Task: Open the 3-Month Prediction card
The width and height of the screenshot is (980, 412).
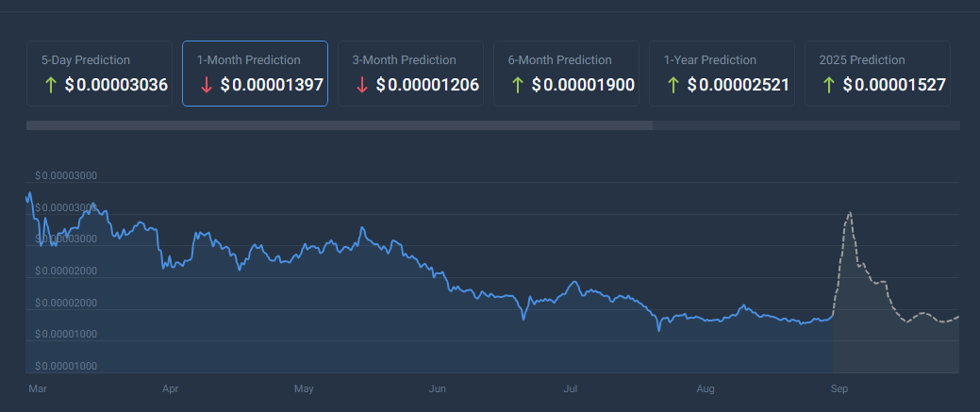Action: coord(410,74)
